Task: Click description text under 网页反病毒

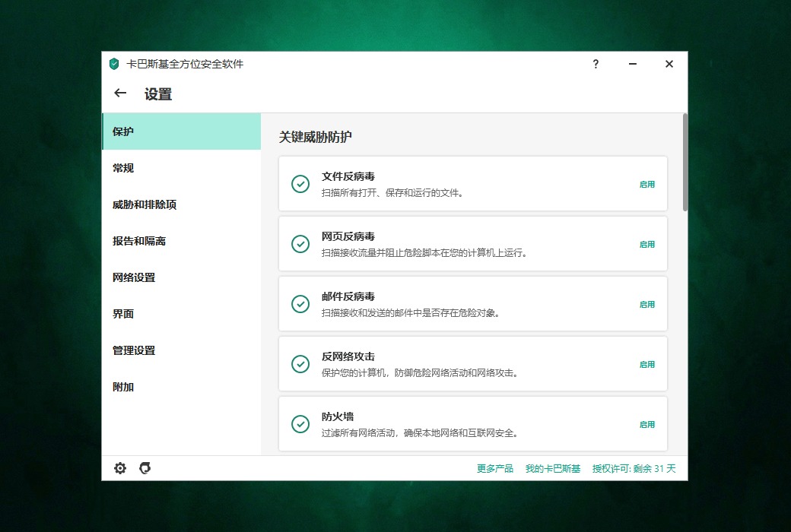Action: 424,252
